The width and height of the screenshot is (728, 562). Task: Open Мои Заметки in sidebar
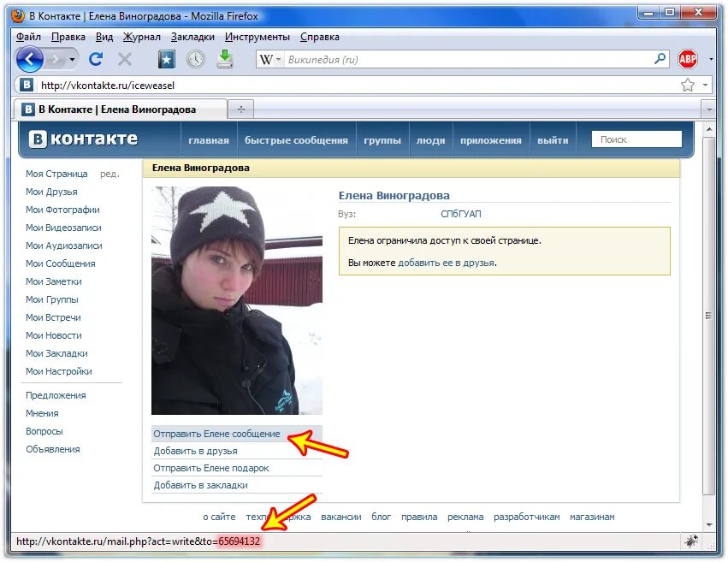coord(54,281)
